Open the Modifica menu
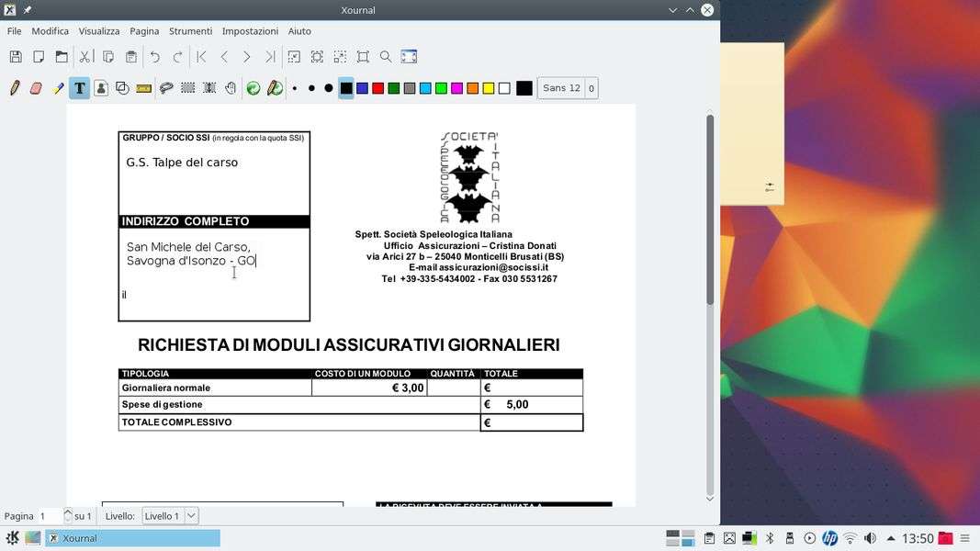Screen dimensions: 980x551 50,30
